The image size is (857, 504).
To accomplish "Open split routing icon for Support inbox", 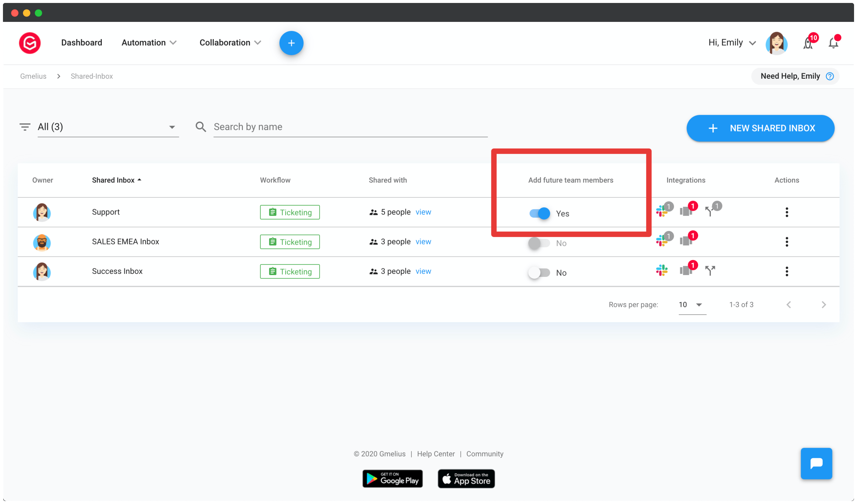I will pos(710,211).
